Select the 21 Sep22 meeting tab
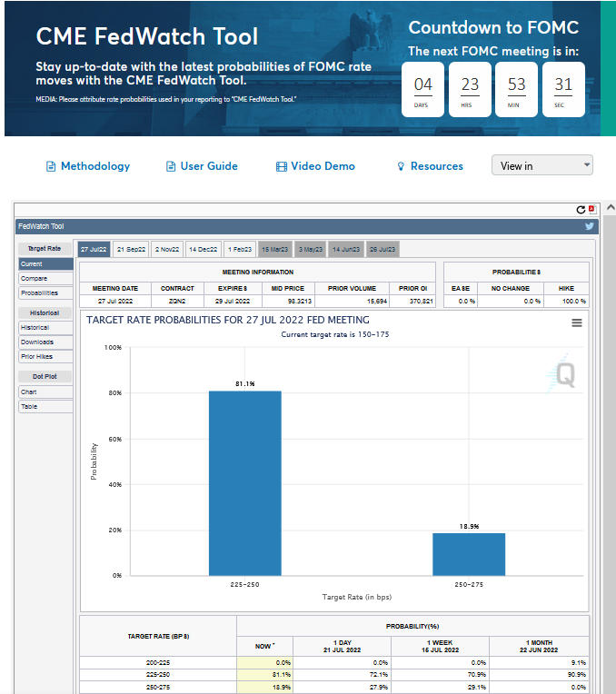Image resolution: width=616 pixels, height=694 pixels. (131, 249)
